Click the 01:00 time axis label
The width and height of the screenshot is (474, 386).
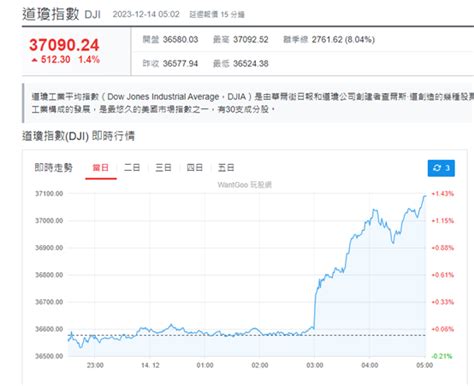tap(205, 365)
